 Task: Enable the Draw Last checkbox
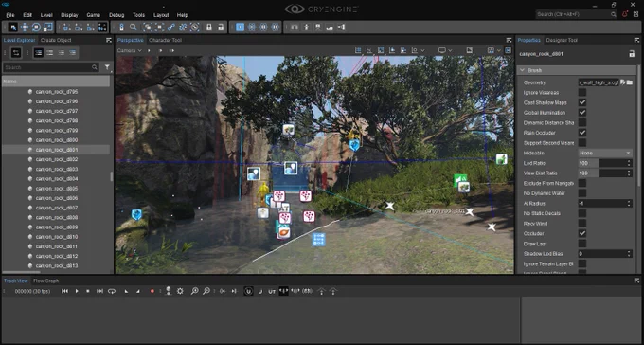tap(582, 244)
